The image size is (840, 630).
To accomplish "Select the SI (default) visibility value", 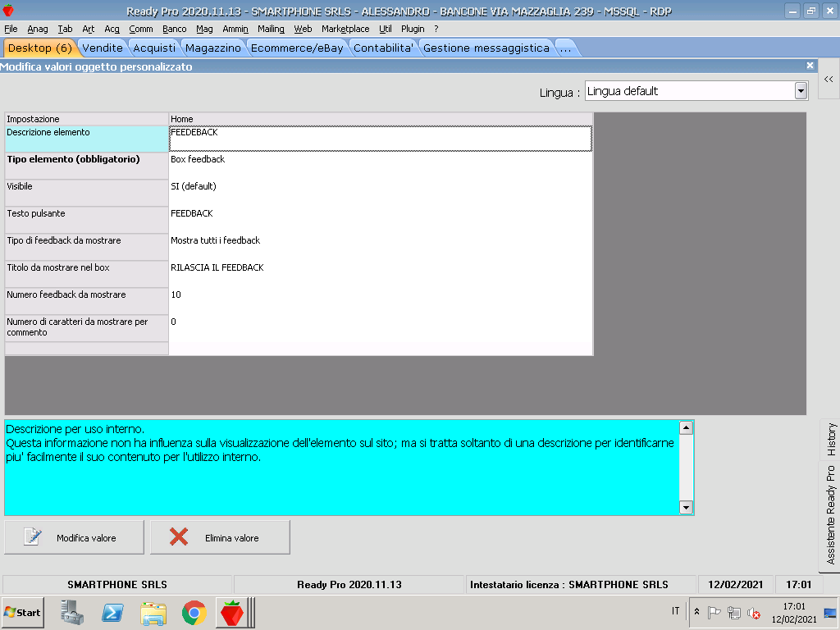I will tap(381, 193).
